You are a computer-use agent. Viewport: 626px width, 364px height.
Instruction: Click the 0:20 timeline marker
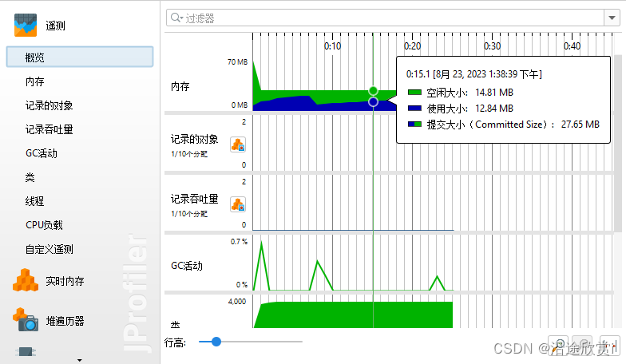[412, 46]
